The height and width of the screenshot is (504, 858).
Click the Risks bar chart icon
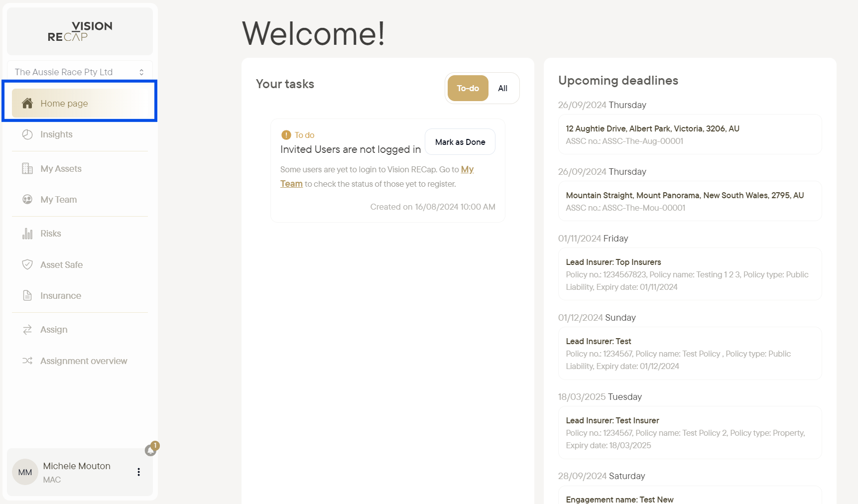27,234
